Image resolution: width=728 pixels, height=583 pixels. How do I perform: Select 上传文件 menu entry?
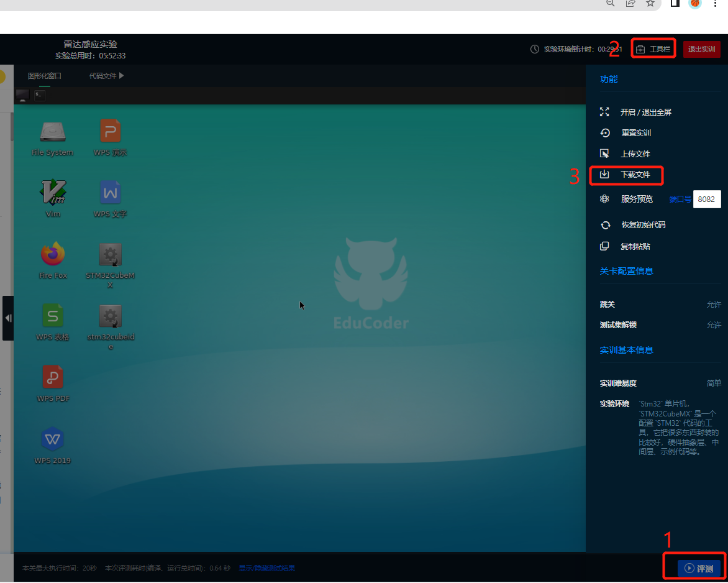[635, 154]
